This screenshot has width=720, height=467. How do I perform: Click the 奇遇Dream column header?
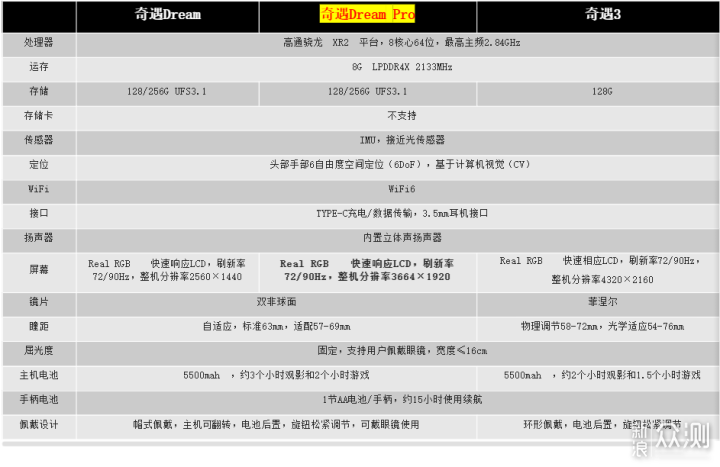[168, 15]
